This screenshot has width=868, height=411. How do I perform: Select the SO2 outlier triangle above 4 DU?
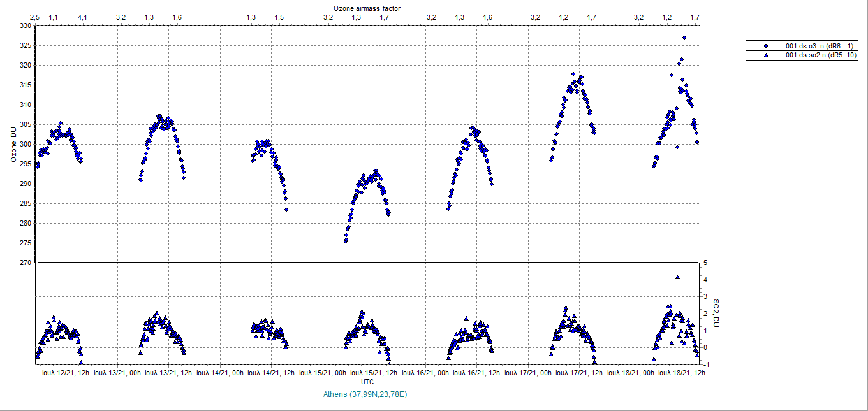coord(677,277)
